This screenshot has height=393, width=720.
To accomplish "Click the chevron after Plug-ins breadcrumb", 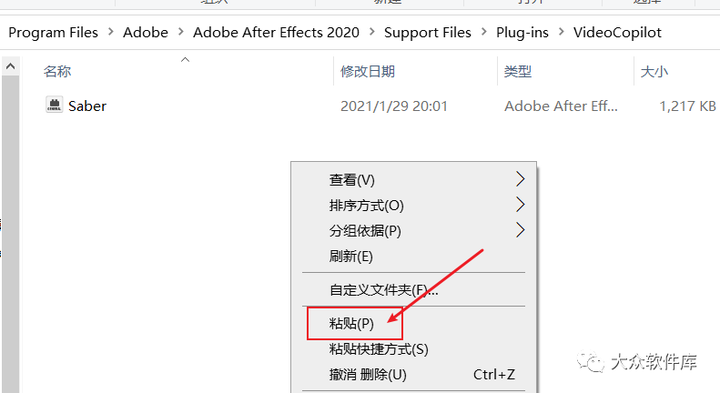I will coord(561,32).
